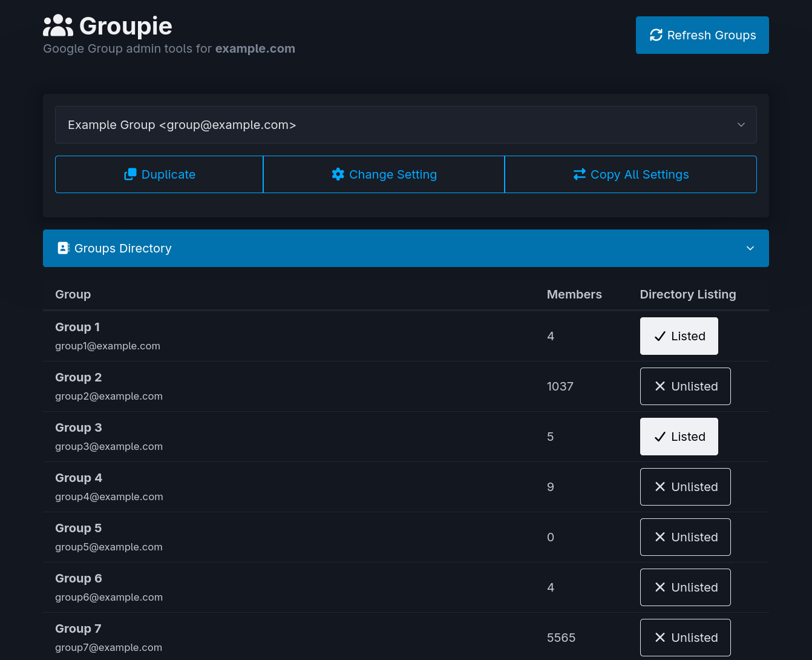Toggle Group 5 Unlisted status
Viewport: 812px width, 660px height.
pyautogui.click(x=686, y=537)
